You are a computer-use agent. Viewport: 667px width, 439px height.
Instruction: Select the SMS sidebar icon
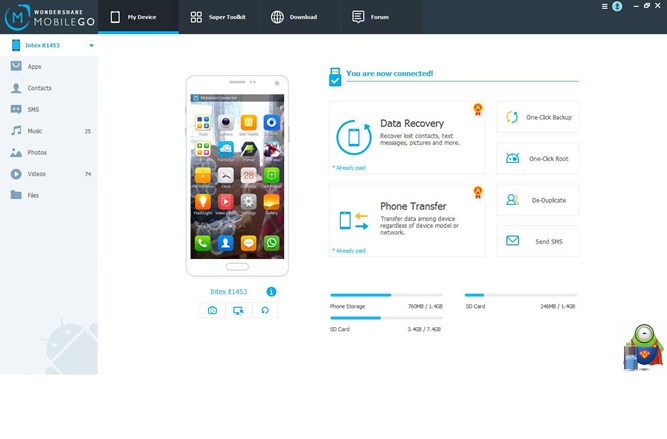click(x=16, y=109)
